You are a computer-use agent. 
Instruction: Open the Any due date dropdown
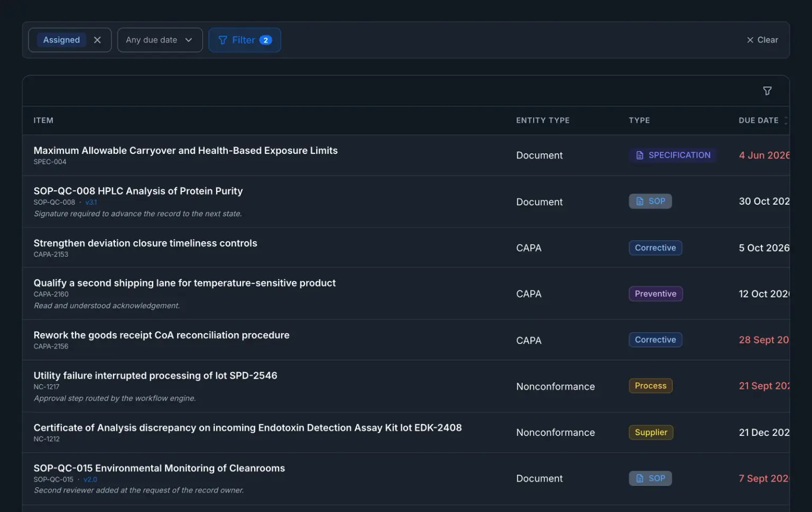pyautogui.click(x=160, y=40)
